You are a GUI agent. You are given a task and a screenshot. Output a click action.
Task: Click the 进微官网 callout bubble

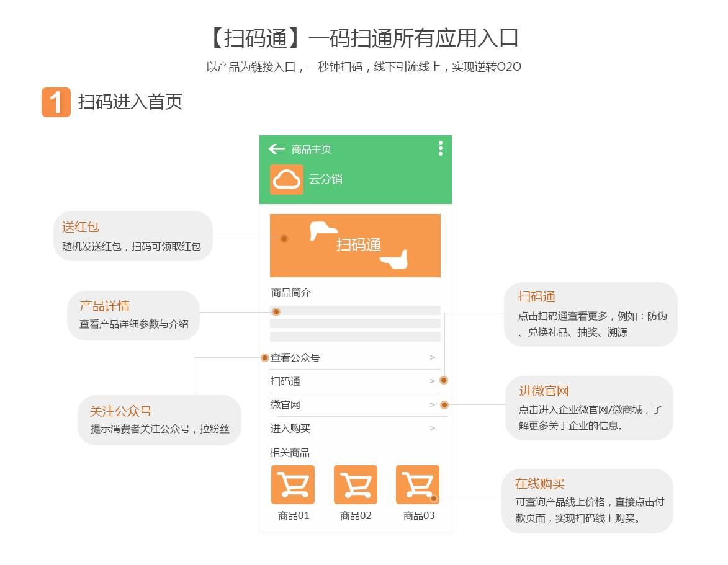coord(588,408)
